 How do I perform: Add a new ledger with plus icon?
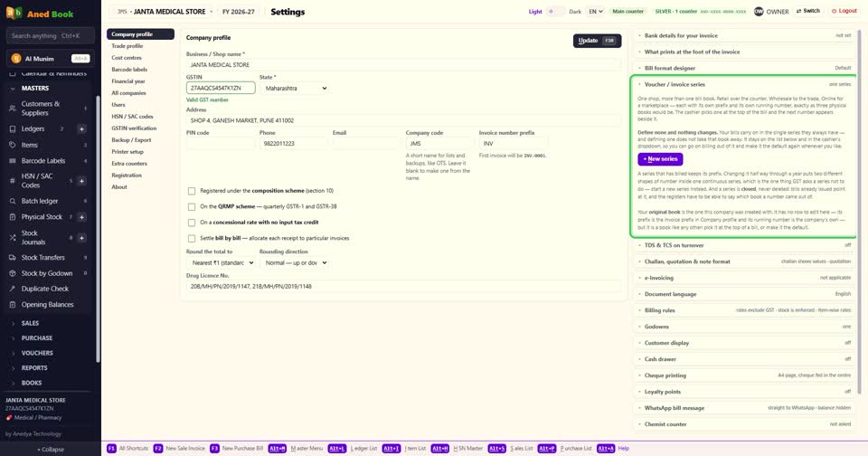(x=81, y=128)
